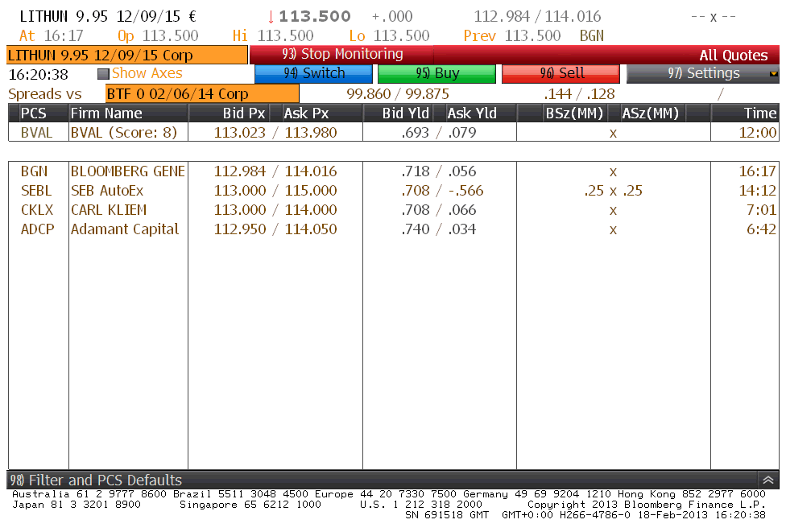Click last price 113.500 in header

tap(315, 17)
